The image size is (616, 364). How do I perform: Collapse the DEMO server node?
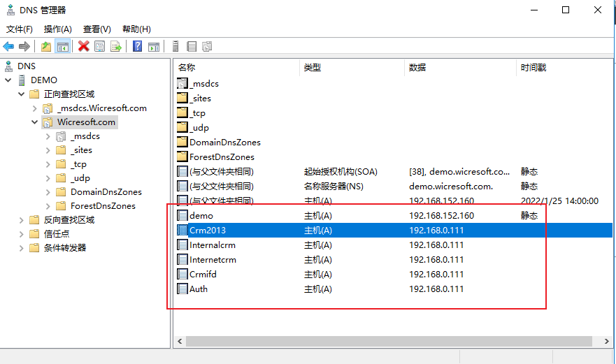(x=8, y=80)
